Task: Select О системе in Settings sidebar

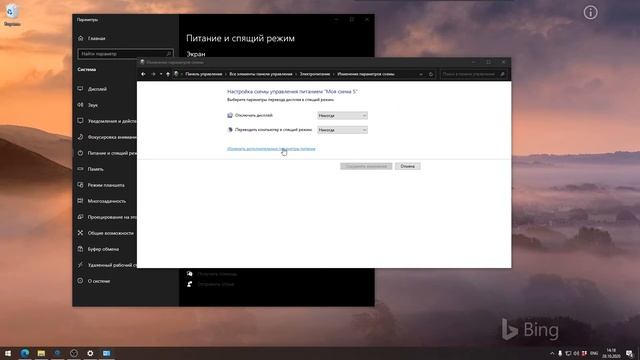Action: (99, 281)
